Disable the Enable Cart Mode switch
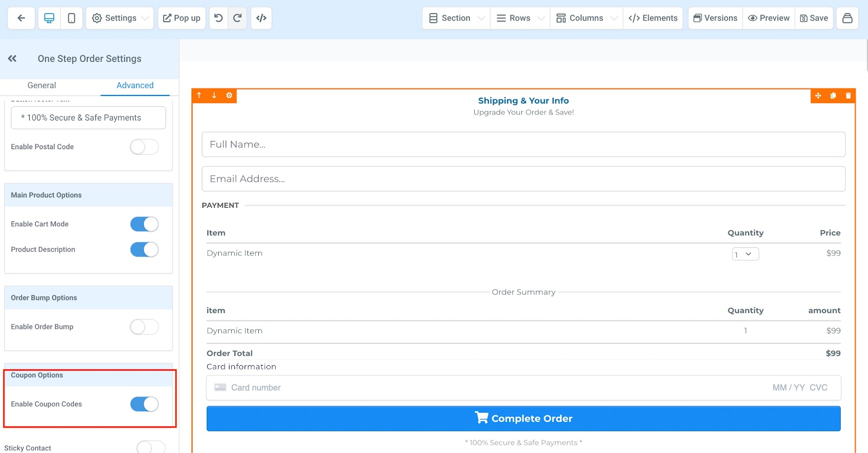 144,224
